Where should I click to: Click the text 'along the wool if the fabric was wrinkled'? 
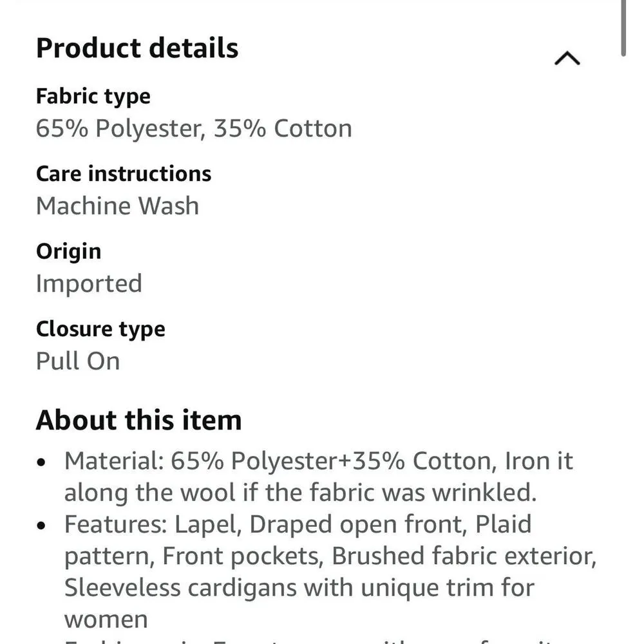click(x=300, y=493)
